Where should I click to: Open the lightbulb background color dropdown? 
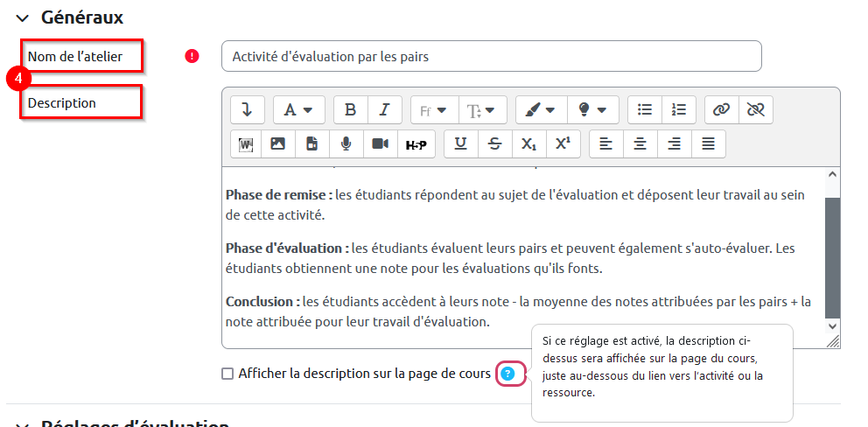tap(591, 110)
